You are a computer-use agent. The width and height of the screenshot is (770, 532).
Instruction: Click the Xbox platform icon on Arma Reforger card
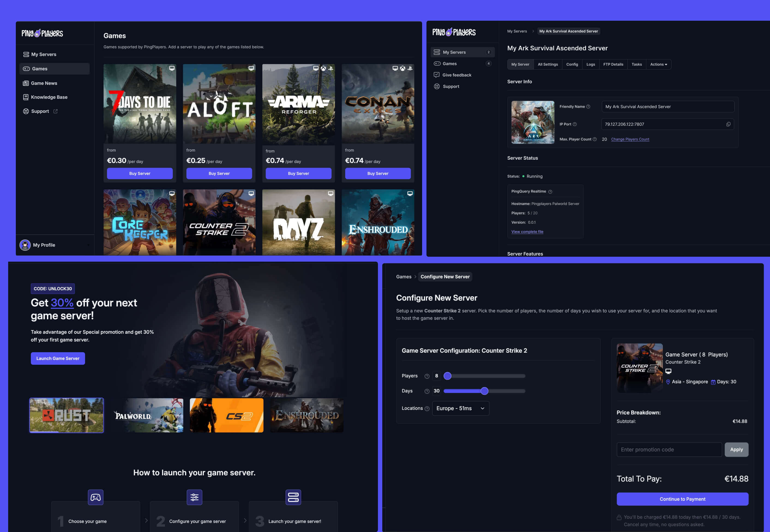pyautogui.click(x=323, y=68)
